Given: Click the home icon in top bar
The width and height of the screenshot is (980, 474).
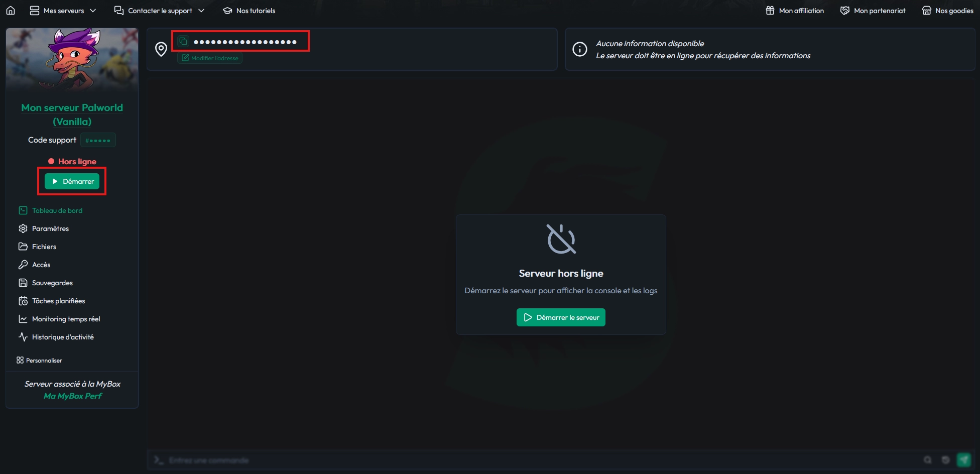Looking at the screenshot, I should coord(11,11).
